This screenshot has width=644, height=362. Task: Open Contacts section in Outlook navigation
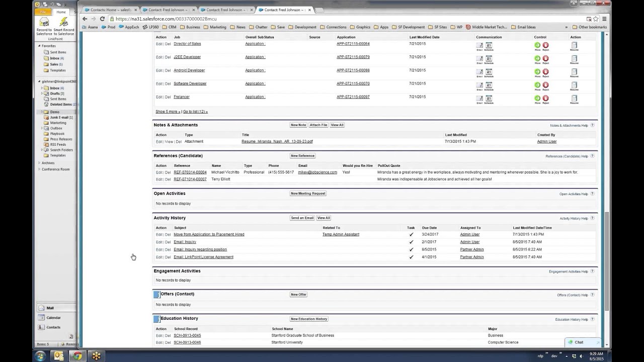[55, 327]
